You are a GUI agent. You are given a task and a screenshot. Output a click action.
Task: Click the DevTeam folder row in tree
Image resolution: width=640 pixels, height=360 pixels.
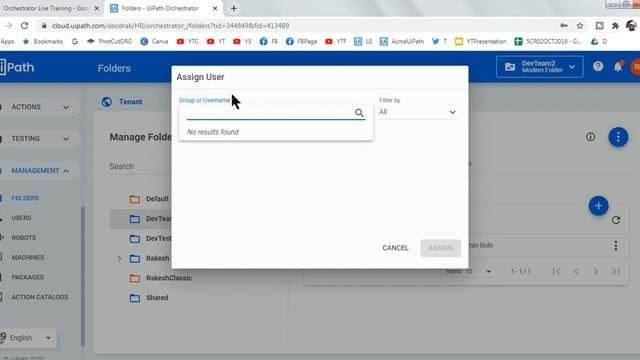pyautogui.click(x=140, y=219)
